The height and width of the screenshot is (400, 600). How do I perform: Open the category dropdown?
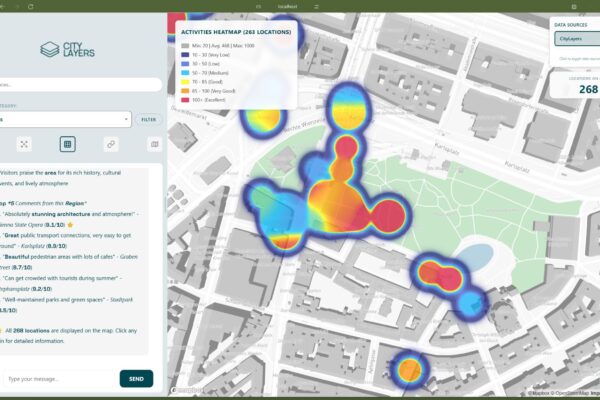pos(64,119)
